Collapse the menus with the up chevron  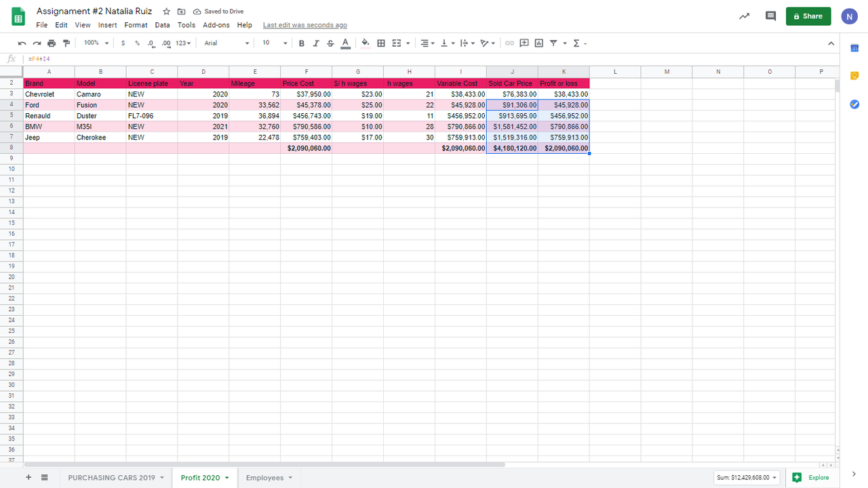(x=831, y=43)
